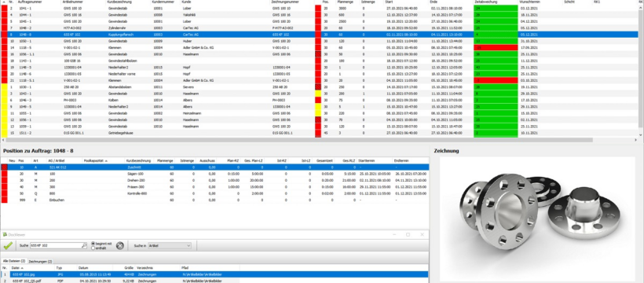Click the scroll down arrow of order list
The width and height of the screenshot is (644, 283).
pyautogui.click(x=641, y=134)
